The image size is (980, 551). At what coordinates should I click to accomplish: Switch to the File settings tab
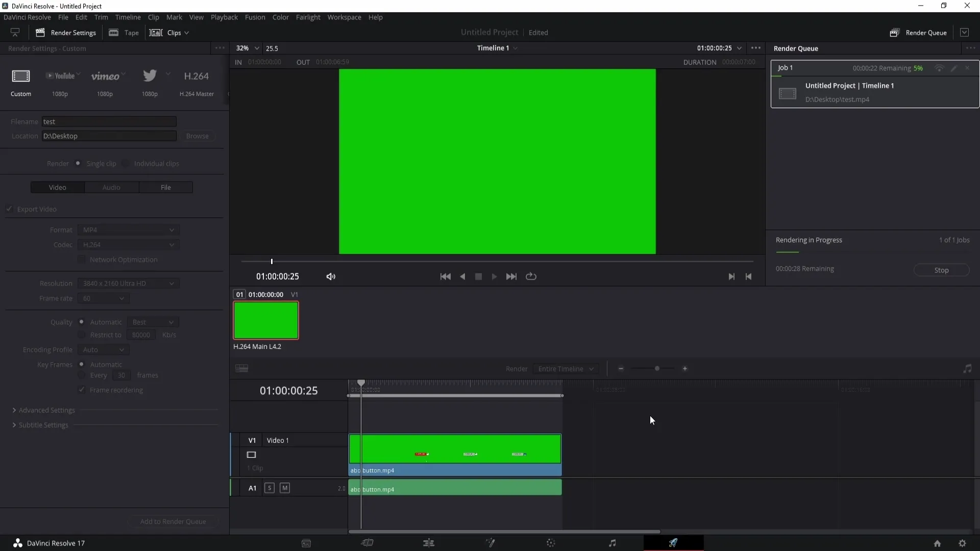pyautogui.click(x=166, y=187)
